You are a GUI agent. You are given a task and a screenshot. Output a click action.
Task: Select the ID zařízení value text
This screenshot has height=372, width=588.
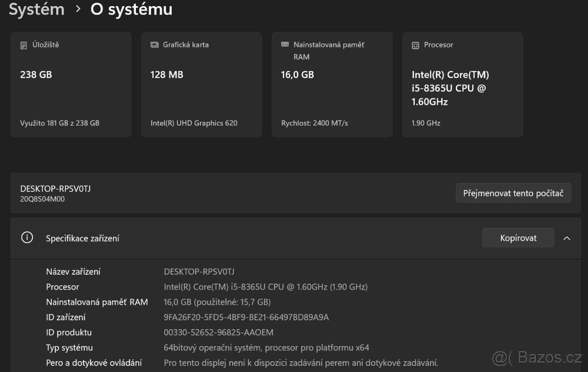[245, 317]
